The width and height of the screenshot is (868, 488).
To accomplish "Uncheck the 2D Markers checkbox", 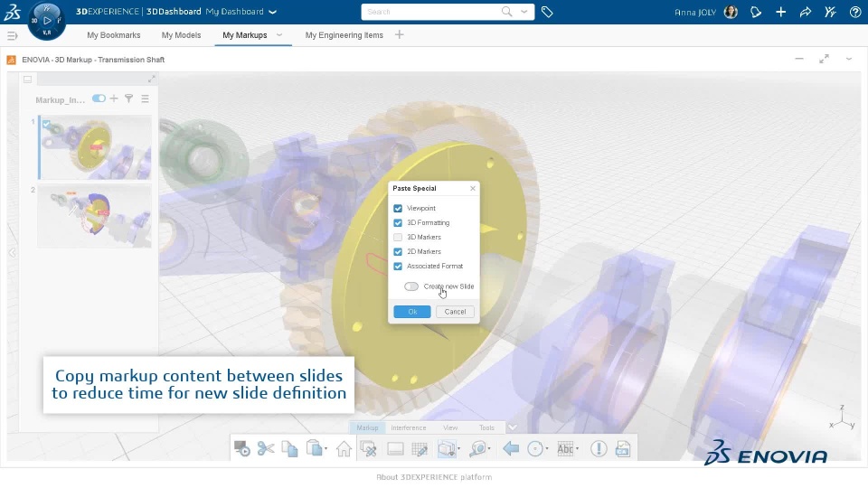I will (398, 252).
